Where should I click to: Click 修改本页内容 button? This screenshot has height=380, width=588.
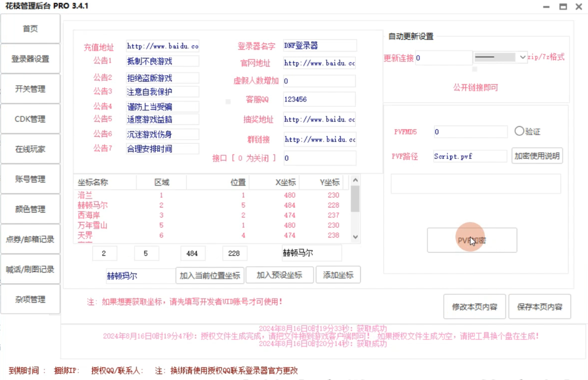point(475,307)
